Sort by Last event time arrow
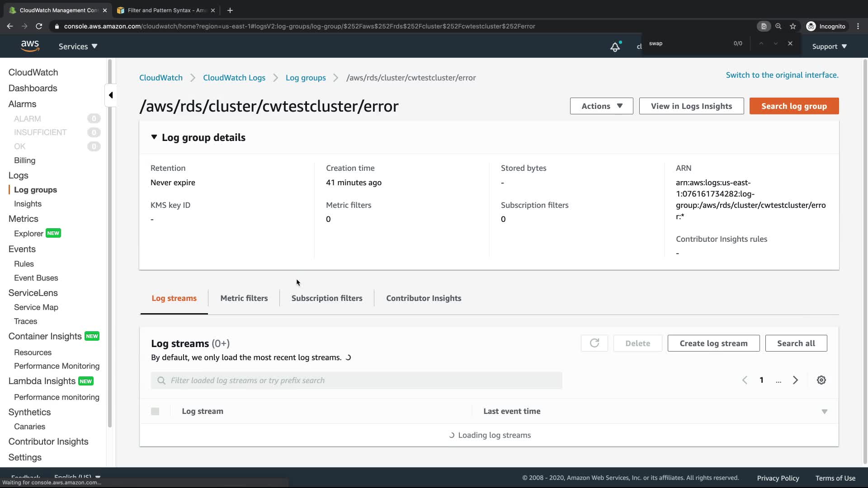Viewport: 868px width, 488px height. [x=824, y=412]
